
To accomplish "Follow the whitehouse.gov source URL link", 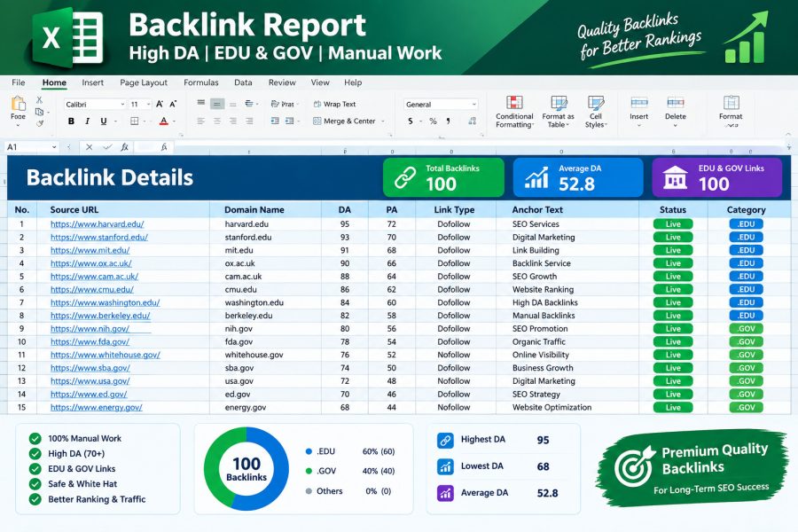I will [x=106, y=355].
